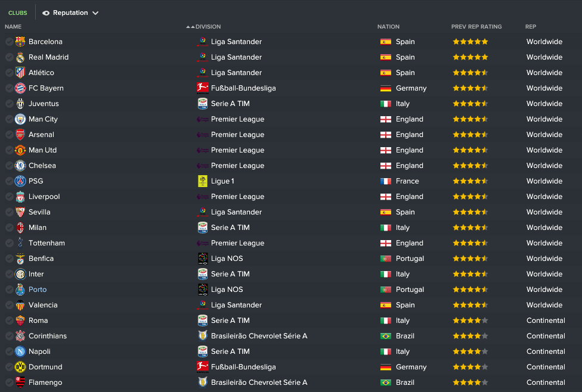Select the Clubs tab label
Viewport: 582px width, 392px height.
pos(18,13)
